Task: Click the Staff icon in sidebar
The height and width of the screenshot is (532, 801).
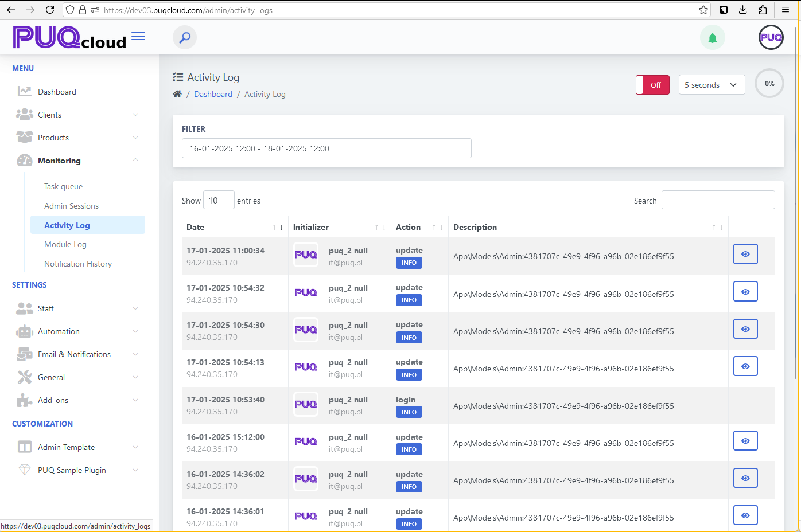Action: pyautogui.click(x=25, y=308)
